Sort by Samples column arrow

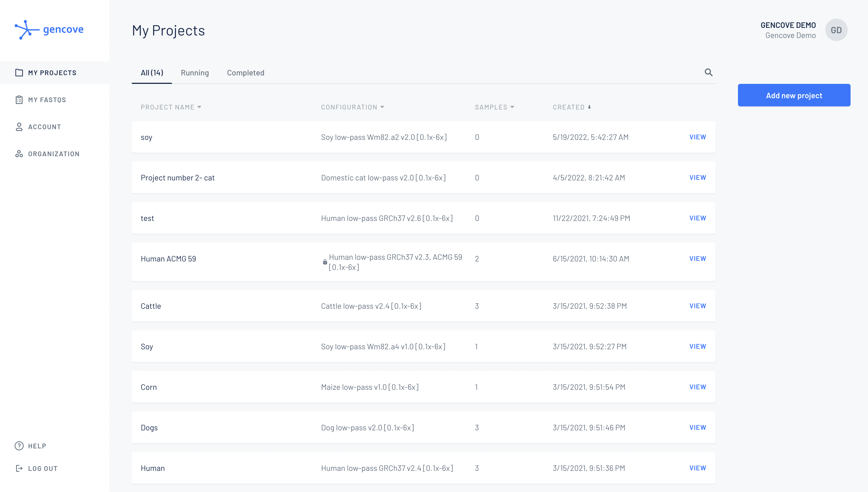[512, 107]
